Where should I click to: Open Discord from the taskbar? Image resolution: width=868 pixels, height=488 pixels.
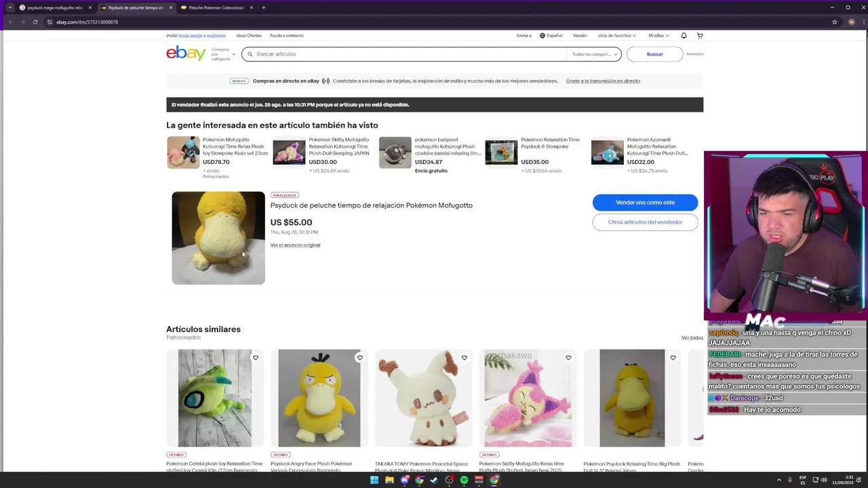coord(405,480)
